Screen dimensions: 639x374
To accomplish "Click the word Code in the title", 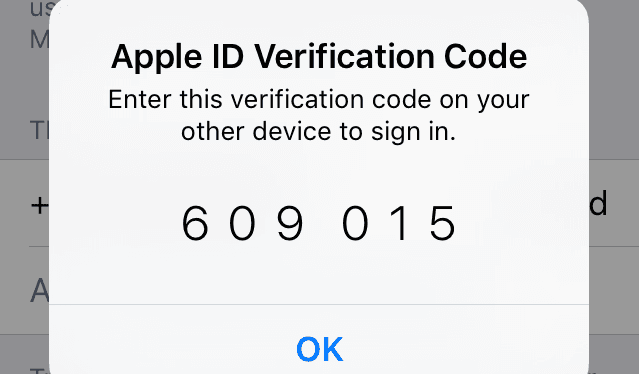I will pos(486,56).
